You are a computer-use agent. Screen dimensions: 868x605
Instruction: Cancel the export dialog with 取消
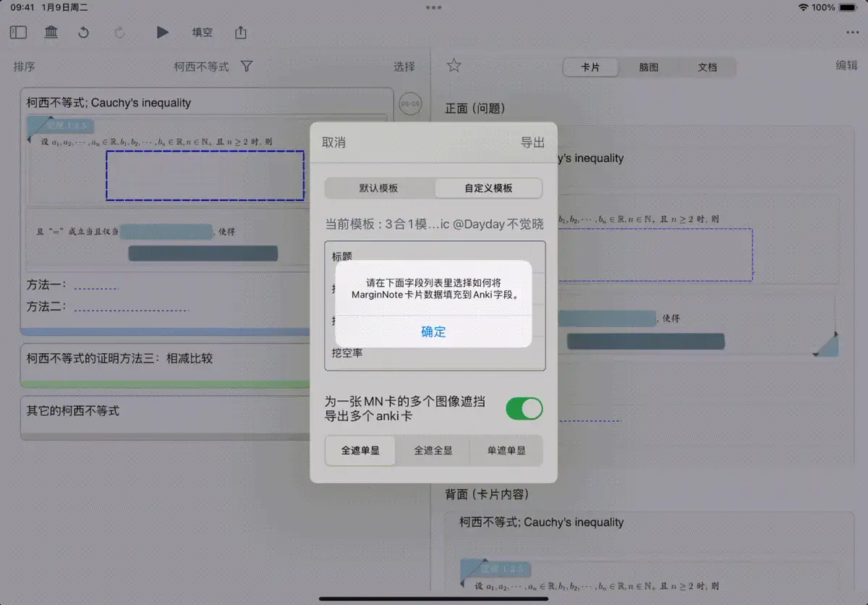click(x=333, y=143)
